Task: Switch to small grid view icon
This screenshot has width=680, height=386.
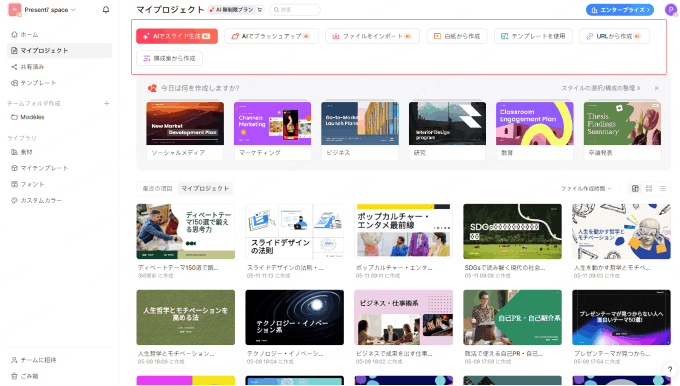Action: tap(649, 188)
